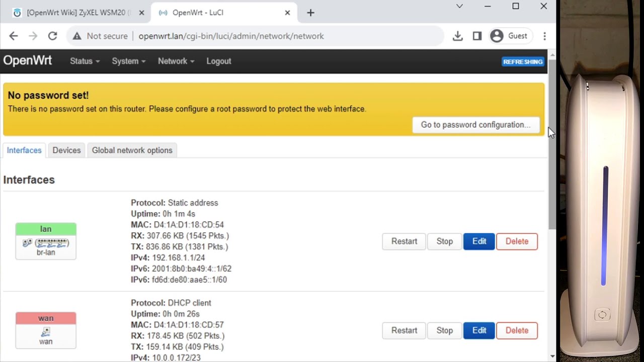Toggle the browser side panel icon
Image resolution: width=644 pixels, height=362 pixels.
pyautogui.click(x=477, y=36)
